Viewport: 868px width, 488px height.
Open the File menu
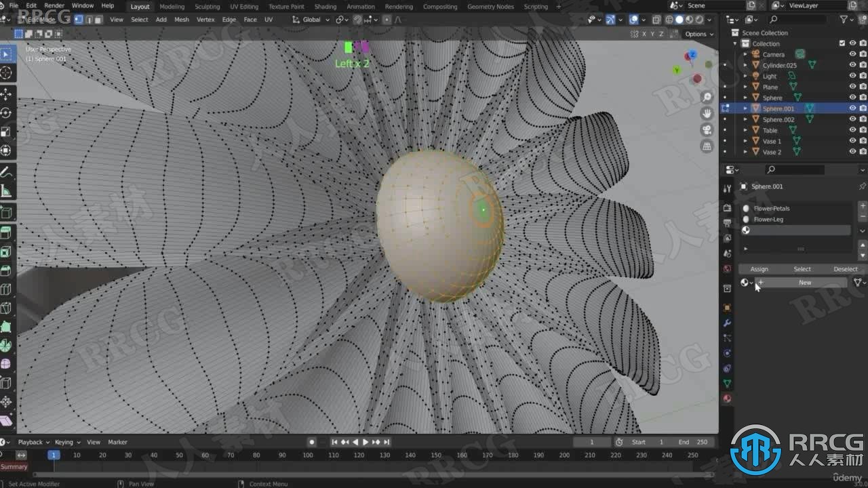coord(14,5)
